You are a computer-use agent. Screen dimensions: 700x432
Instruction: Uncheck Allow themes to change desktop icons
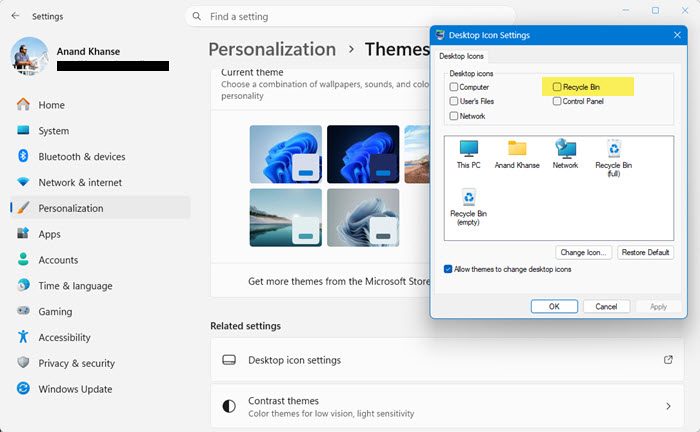[x=448, y=269]
